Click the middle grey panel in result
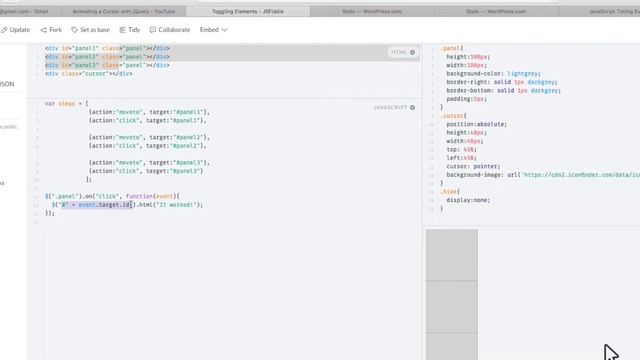 (x=452, y=307)
